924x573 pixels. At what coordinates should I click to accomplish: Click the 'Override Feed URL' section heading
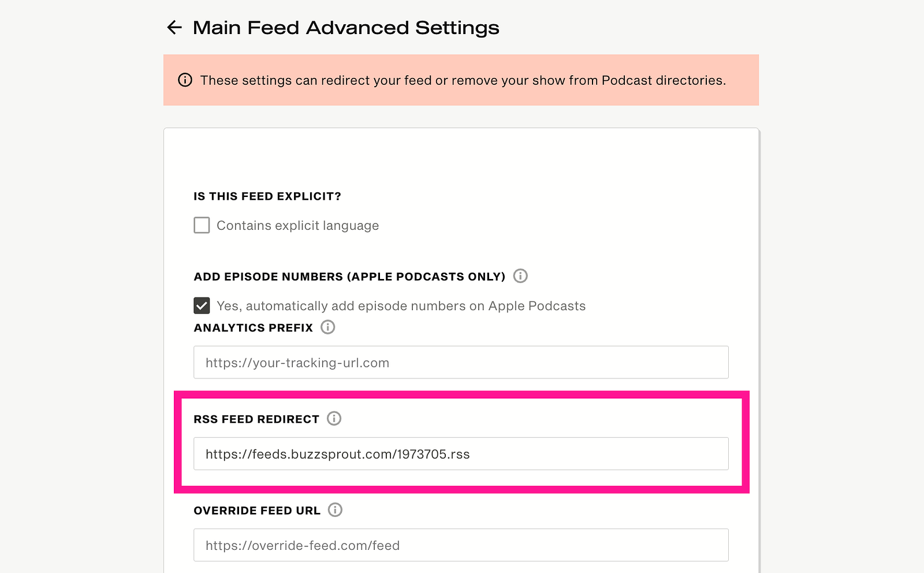click(257, 510)
